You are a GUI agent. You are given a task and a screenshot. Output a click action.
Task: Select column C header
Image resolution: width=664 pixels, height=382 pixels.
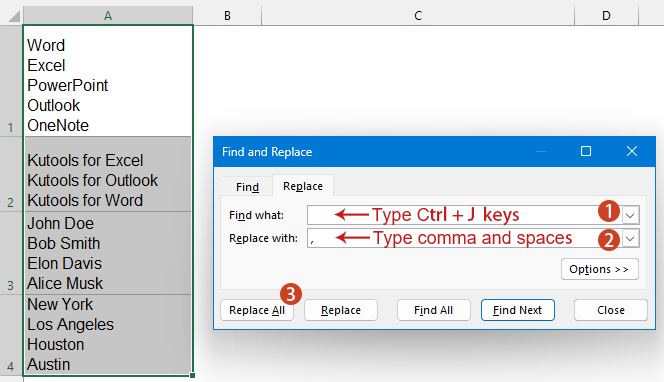coord(418,16)
